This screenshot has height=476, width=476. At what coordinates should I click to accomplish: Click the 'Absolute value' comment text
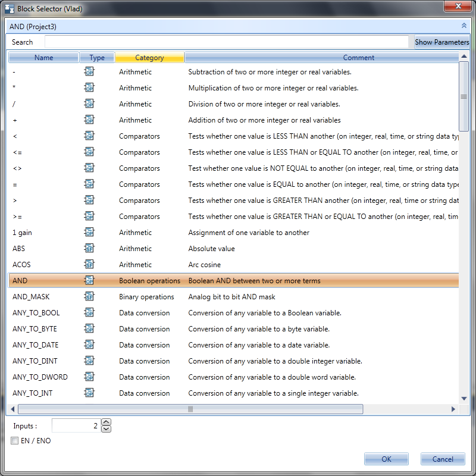point(212,249)
